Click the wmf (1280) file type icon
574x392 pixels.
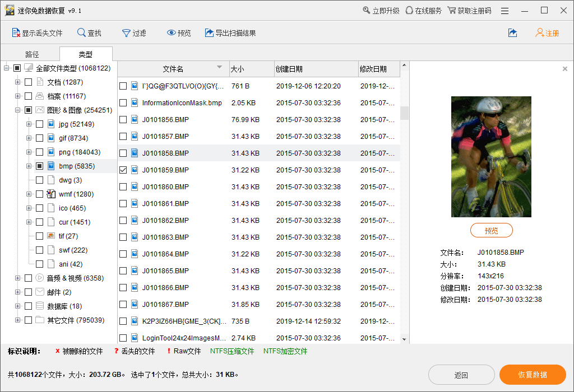click(x=51, y=194)
